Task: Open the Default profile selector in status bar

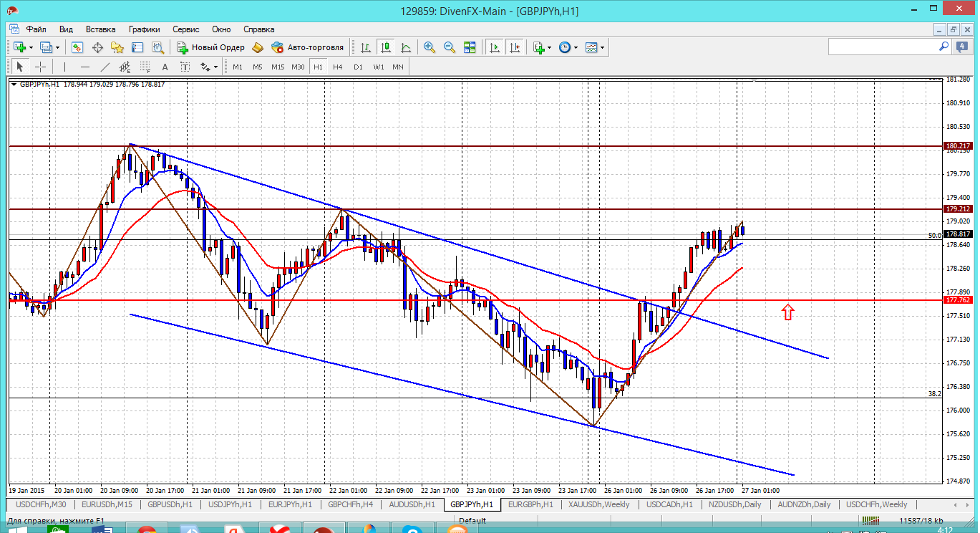Action: pos(474,521)
